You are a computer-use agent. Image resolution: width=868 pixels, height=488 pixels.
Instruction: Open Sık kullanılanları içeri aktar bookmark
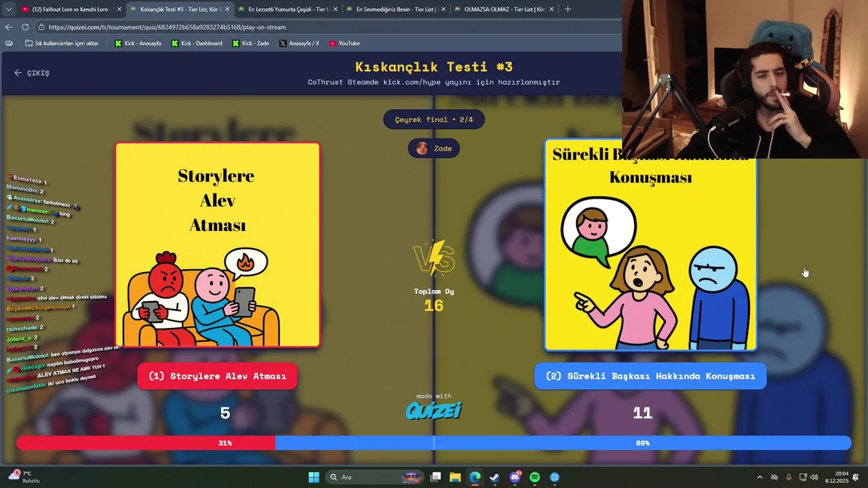coord(62,43)
